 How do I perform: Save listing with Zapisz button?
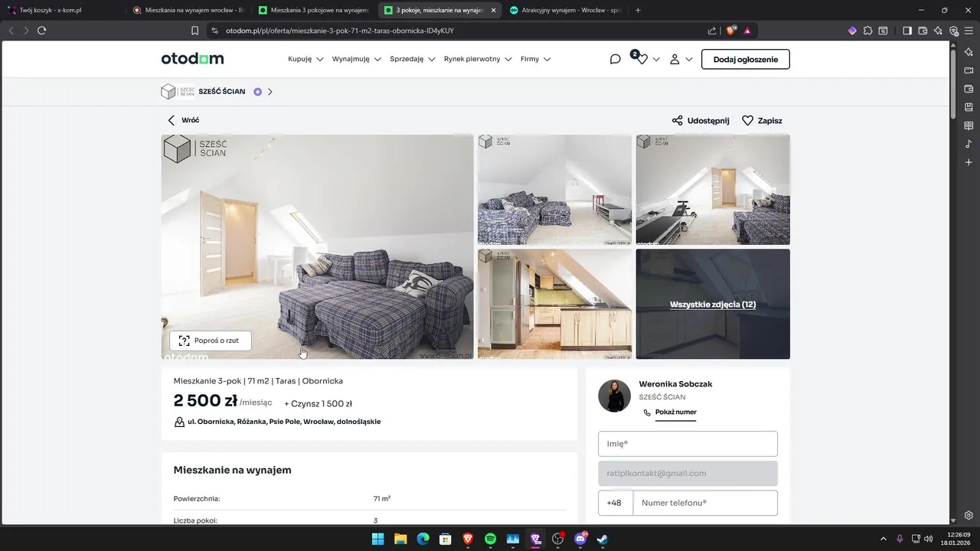(x=762, y=120)
